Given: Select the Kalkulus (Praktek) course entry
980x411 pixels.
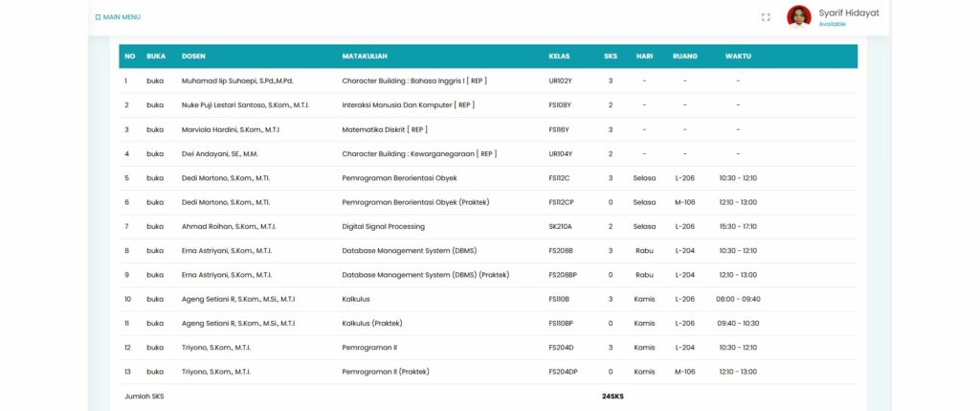Looking at the screenshot, I should [372, 324].
